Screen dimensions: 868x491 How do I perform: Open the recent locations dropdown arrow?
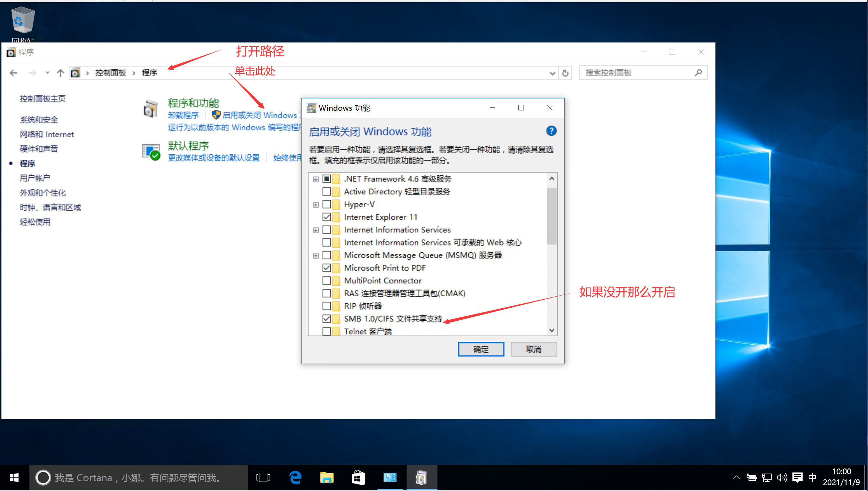47,73
